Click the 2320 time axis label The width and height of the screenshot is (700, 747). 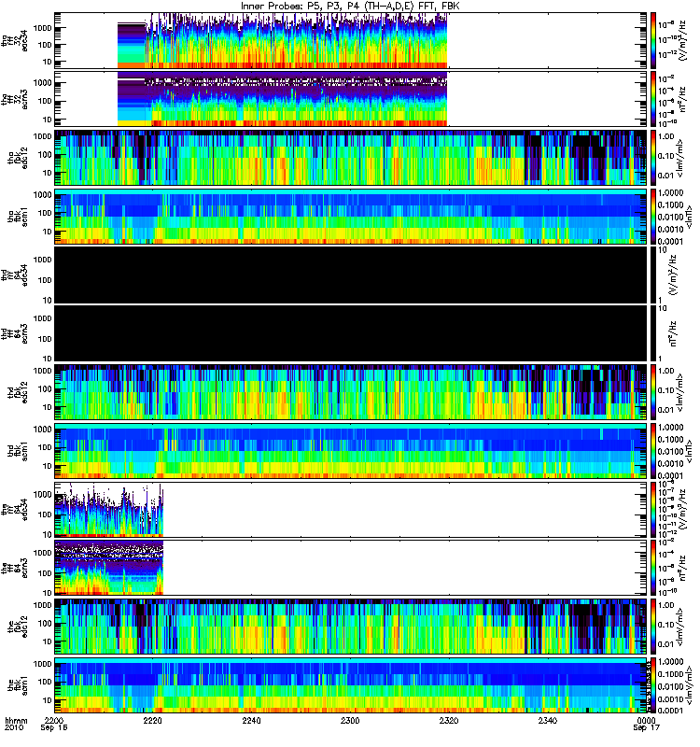pos(449,720)
